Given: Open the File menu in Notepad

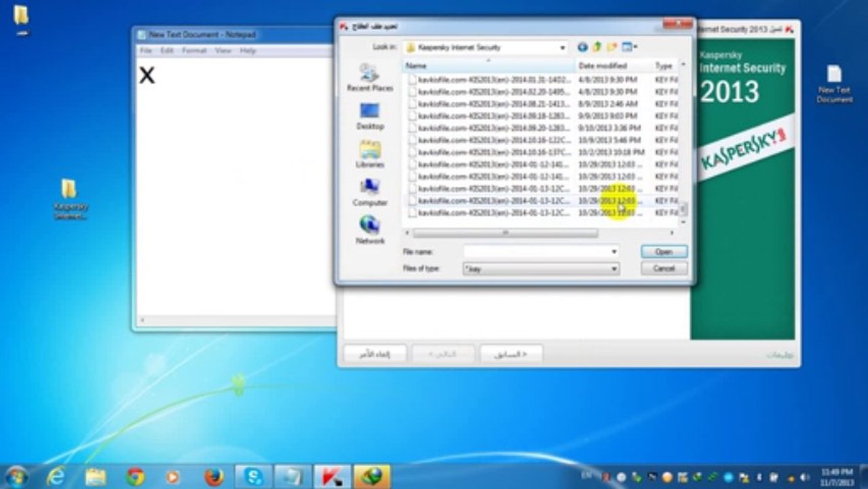Looking at the screenshot, I should point(146,51).
